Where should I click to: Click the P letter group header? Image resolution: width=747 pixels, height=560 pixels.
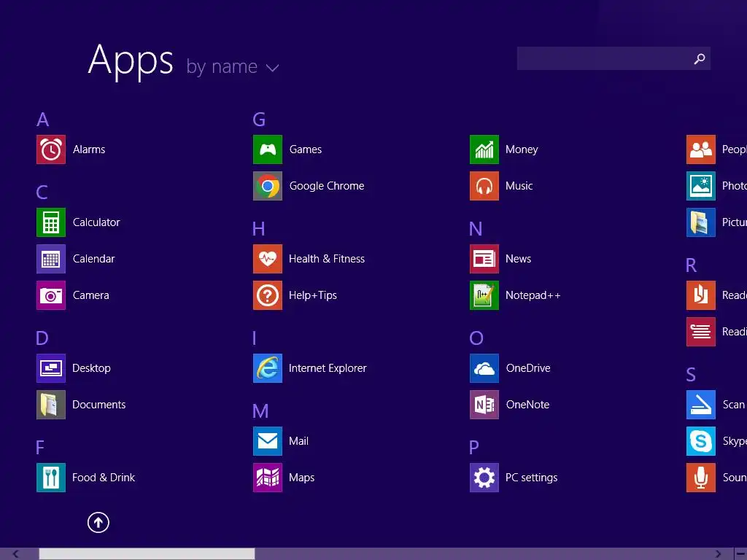click(474, 448)
